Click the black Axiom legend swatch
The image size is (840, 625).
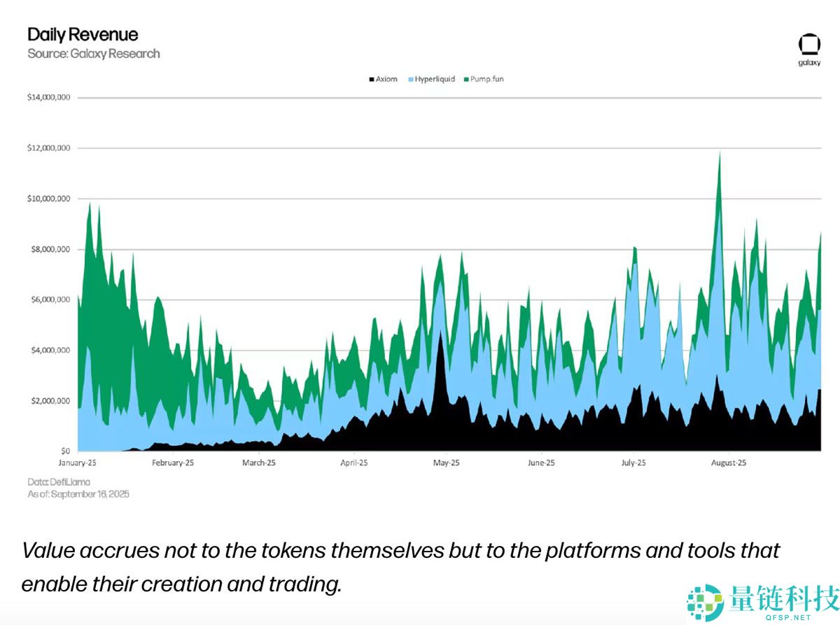tap(371, 80)
